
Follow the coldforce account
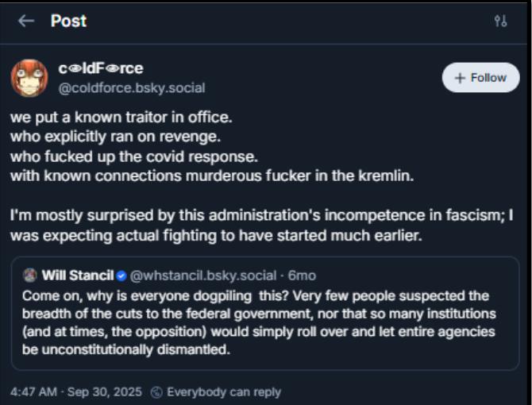[x=480, y=78]
